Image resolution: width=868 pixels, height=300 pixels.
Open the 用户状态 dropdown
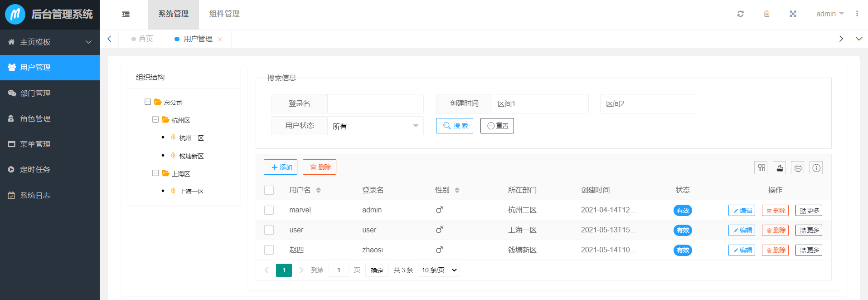[375, 126]
